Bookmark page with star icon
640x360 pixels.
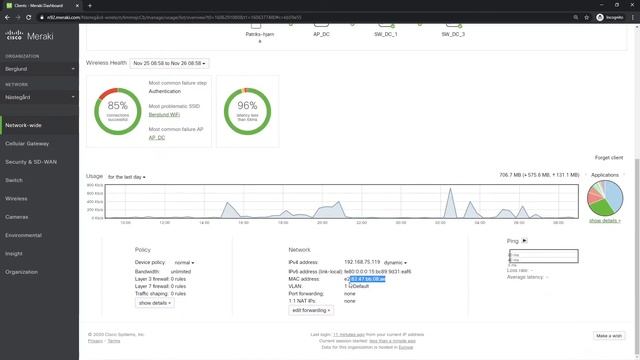coord(587,18)
